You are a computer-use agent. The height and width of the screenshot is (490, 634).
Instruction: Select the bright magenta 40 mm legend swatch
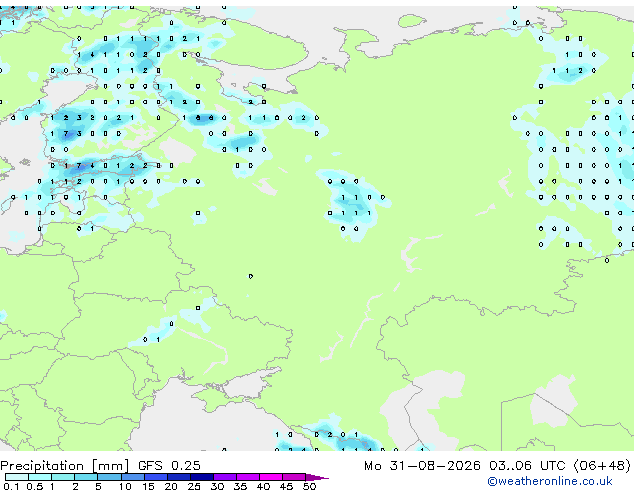coord(271,477)
